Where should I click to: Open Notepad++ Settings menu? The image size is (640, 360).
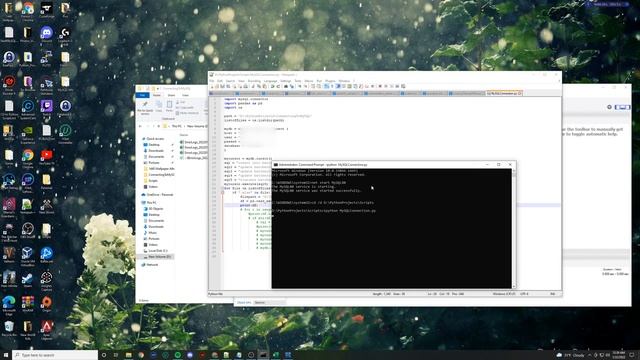point(286,81)
